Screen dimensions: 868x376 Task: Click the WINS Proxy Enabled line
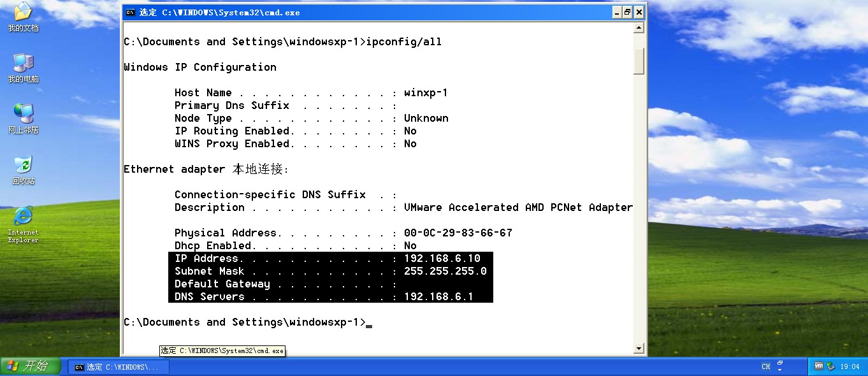296,144
